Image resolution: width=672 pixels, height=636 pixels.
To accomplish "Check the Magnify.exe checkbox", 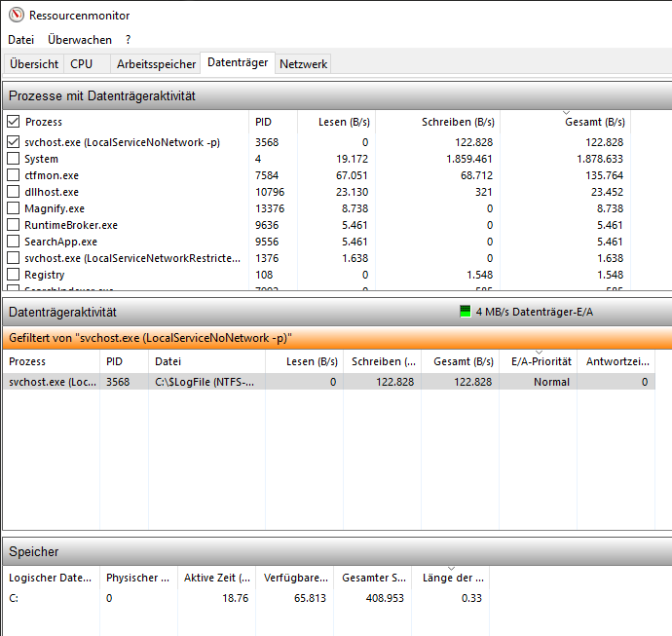I will click(14, 208).
